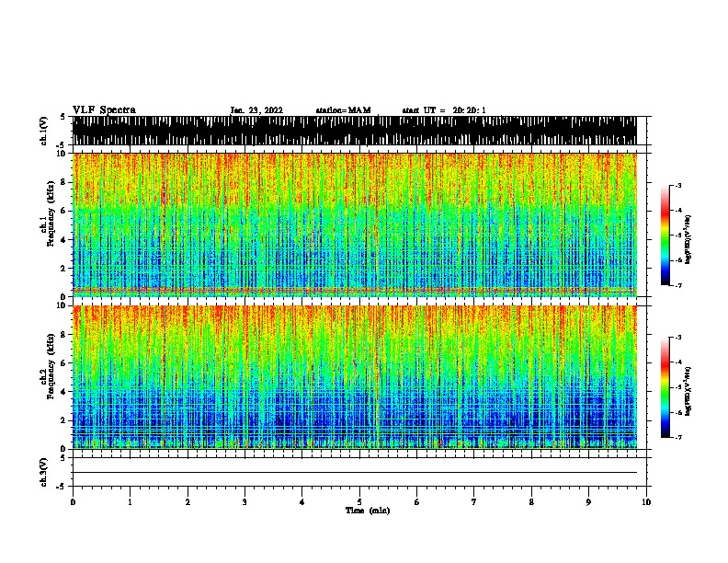Click time axis tick label '0'
Viewport: 728px width, 563px height.
click(73, 502)
